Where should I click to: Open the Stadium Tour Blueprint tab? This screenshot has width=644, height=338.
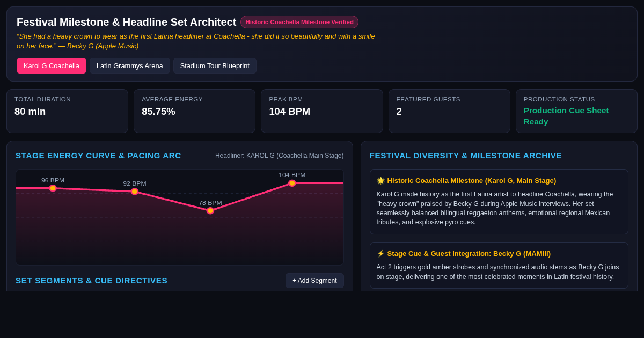(215, 65)
